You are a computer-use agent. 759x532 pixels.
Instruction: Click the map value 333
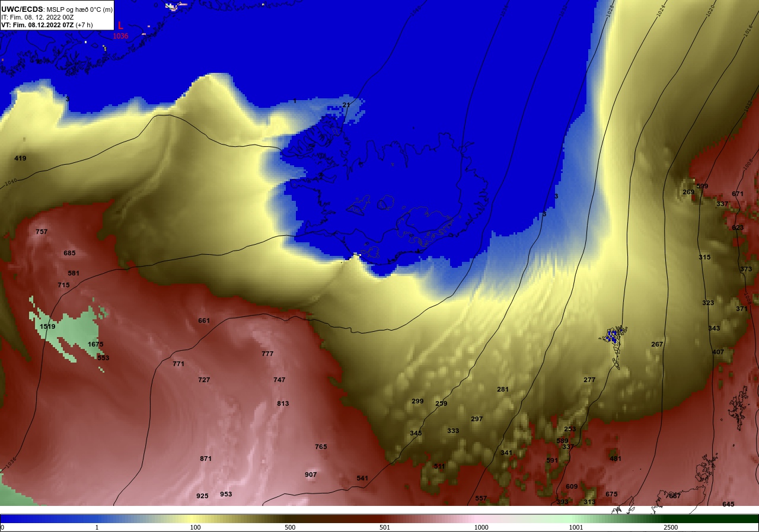pos(453,431)
